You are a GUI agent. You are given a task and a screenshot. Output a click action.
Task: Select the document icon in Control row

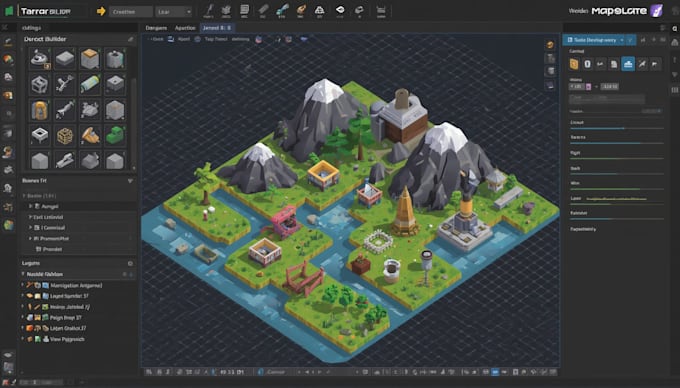(614, 64)
